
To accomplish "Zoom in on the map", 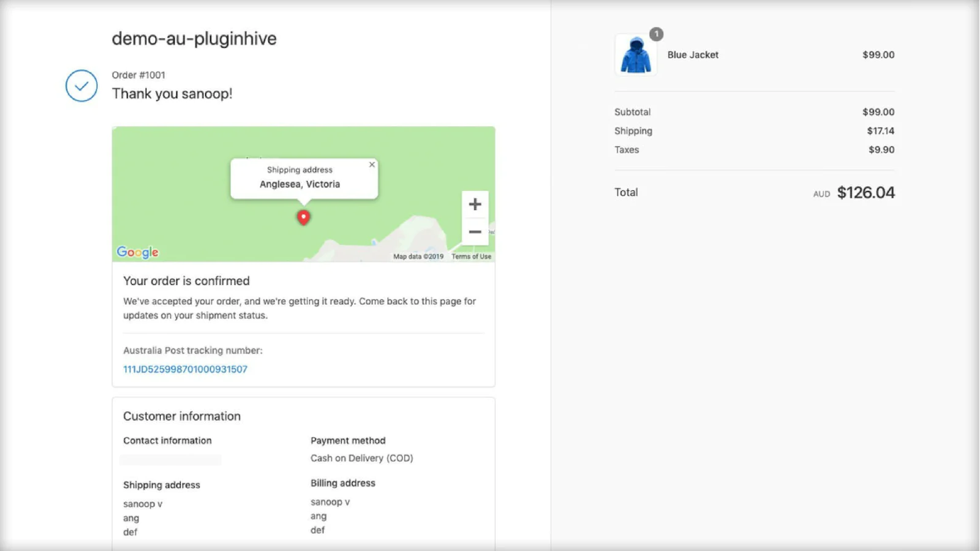I will (x=475, y=204).
